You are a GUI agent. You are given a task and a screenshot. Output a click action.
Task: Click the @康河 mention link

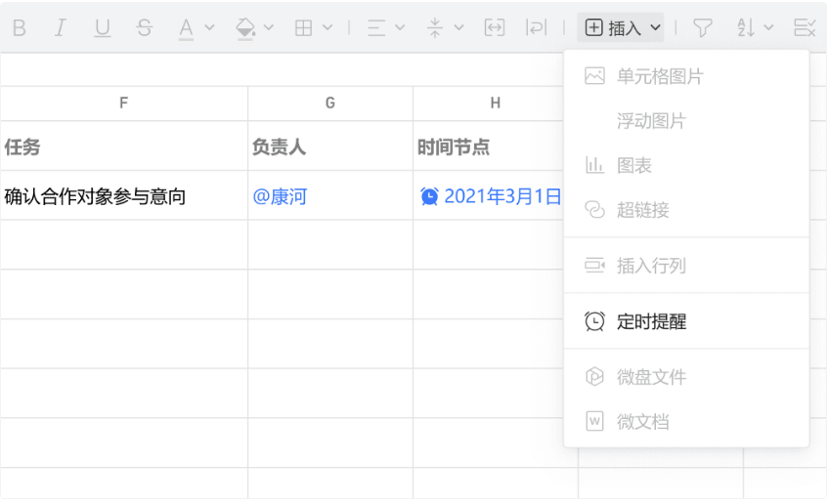280,196
